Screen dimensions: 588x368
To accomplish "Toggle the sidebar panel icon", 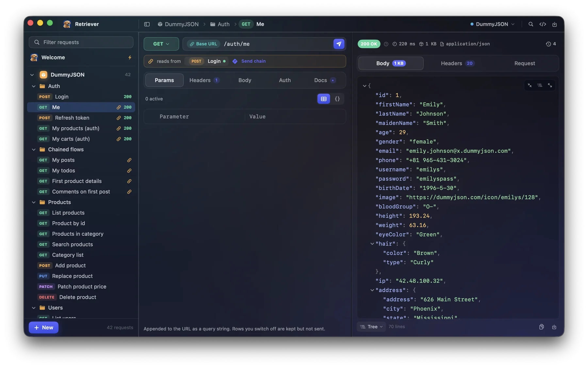I will [147, 24].
